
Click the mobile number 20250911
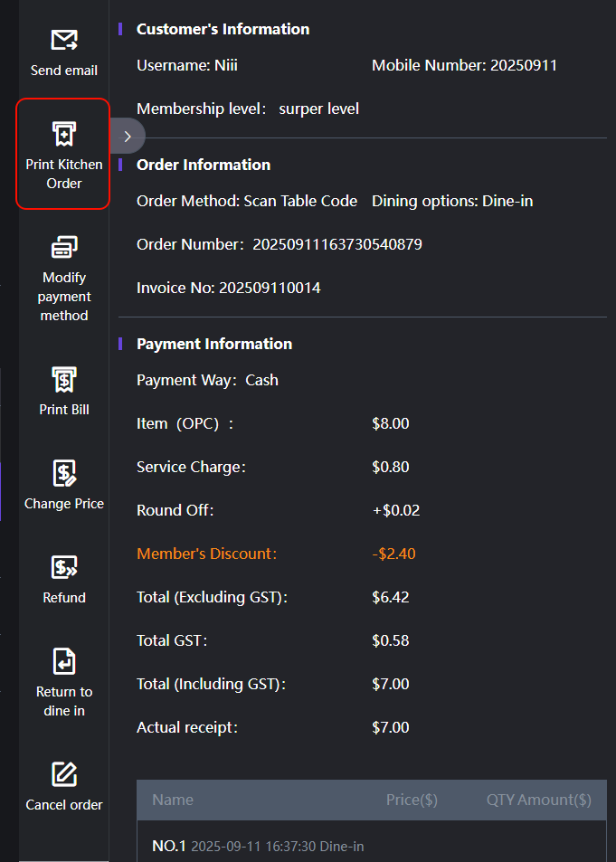pyautogui.click(x=523, y=65)
